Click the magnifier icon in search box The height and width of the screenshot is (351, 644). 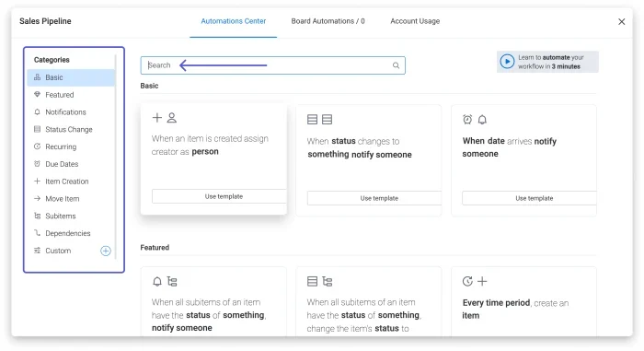click(396, 65)
